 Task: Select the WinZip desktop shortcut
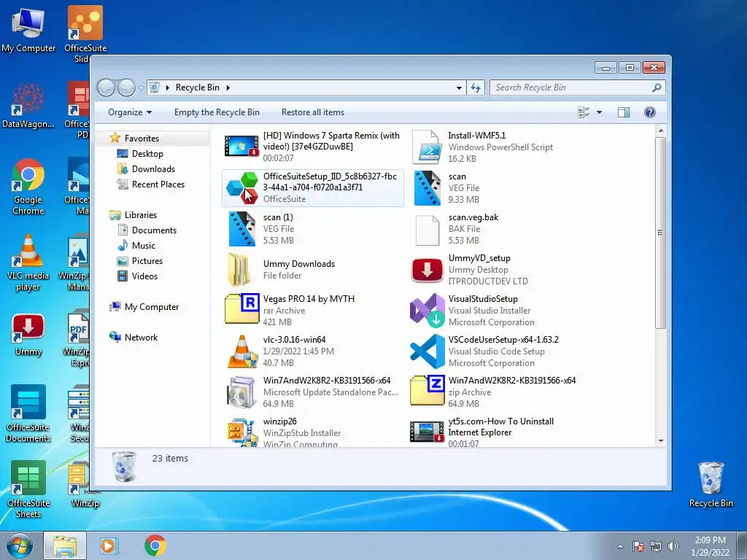[85, 485]
